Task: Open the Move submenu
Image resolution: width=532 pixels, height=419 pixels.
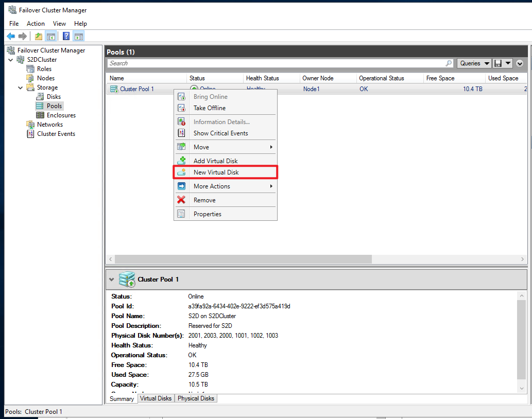Action: (225, 147)
